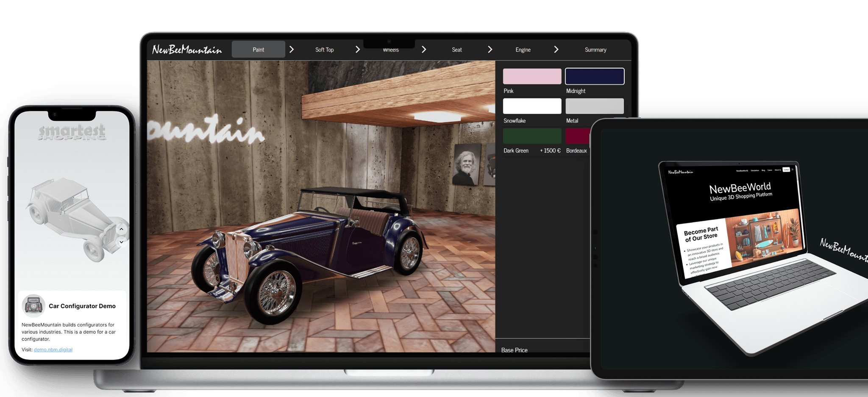Click the "Snowflake" color label
The width and height of the screenshot is (868, 397).
click(x=515, y=121)
